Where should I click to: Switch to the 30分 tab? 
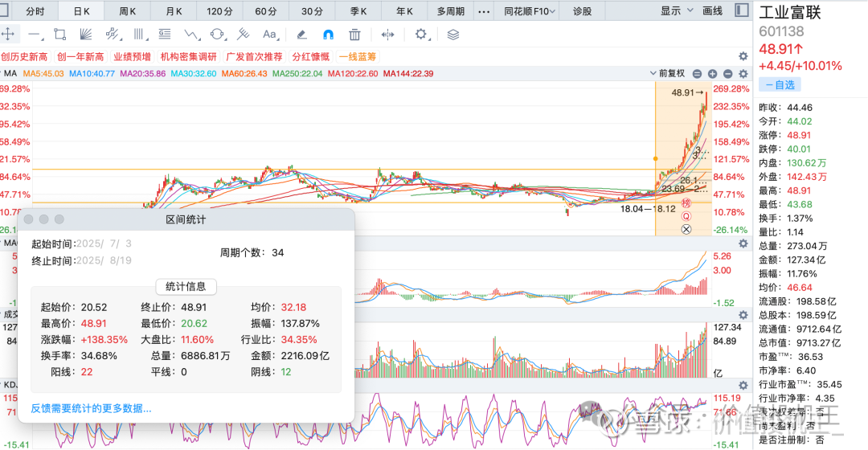click(x=312, y=11)
